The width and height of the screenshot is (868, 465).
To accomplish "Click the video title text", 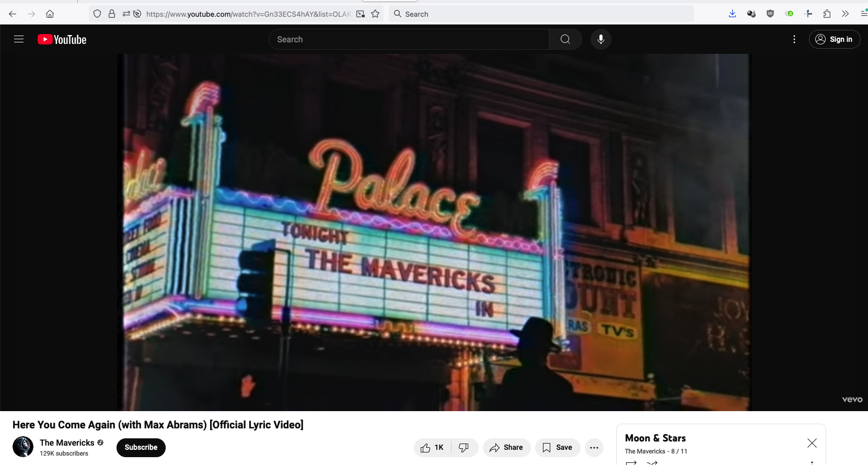I will [158, 425].
